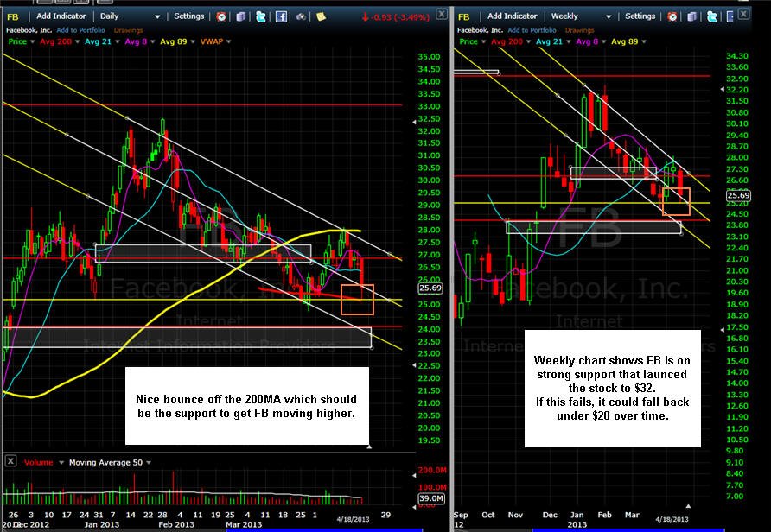The image size is (771, 532).
Task: Click Add to Portfolio link on Daily chart
Action: pos(80,30)
